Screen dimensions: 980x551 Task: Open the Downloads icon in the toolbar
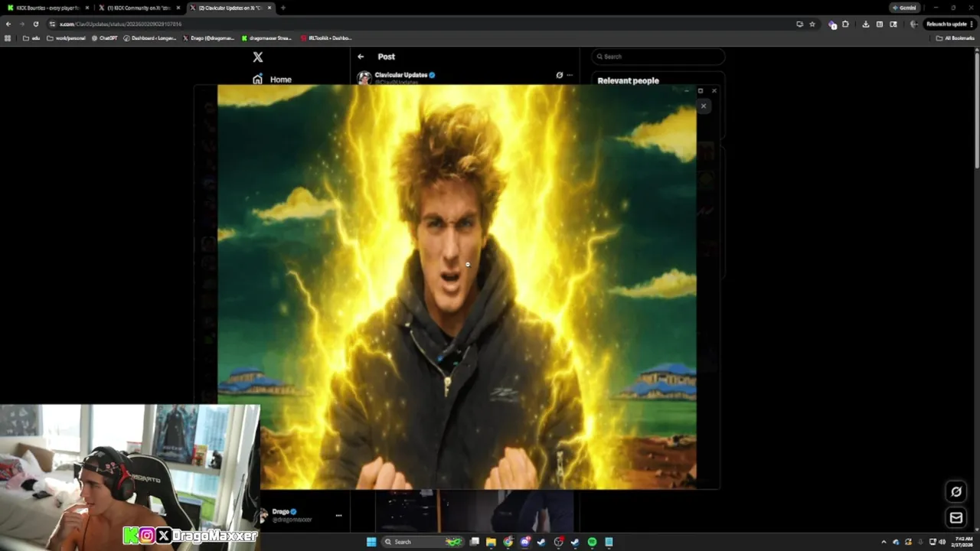[x=865, y=24]
